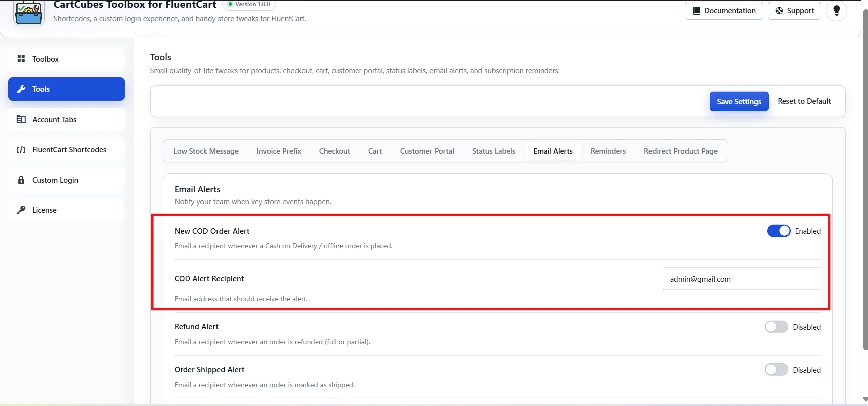Image resolution: width=868 pixels, height=406 pixels.
Task: Click the Version 1.0.0 badge
Action: pyautogui.click(x=249, y=5)
